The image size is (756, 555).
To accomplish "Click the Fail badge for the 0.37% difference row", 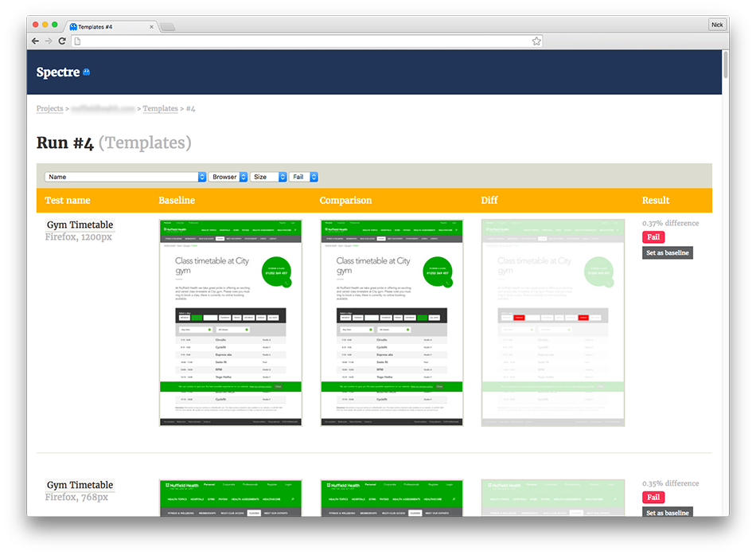I will [653, 237].
